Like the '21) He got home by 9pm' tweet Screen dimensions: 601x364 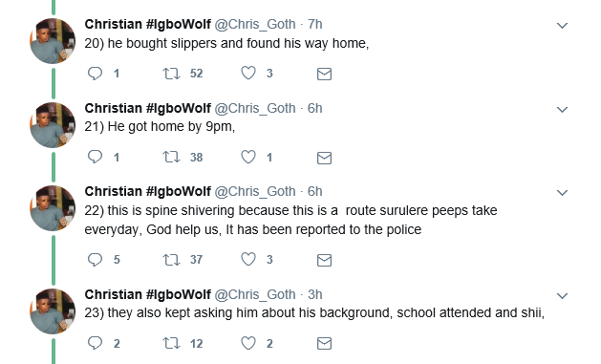tap(248, 157)
